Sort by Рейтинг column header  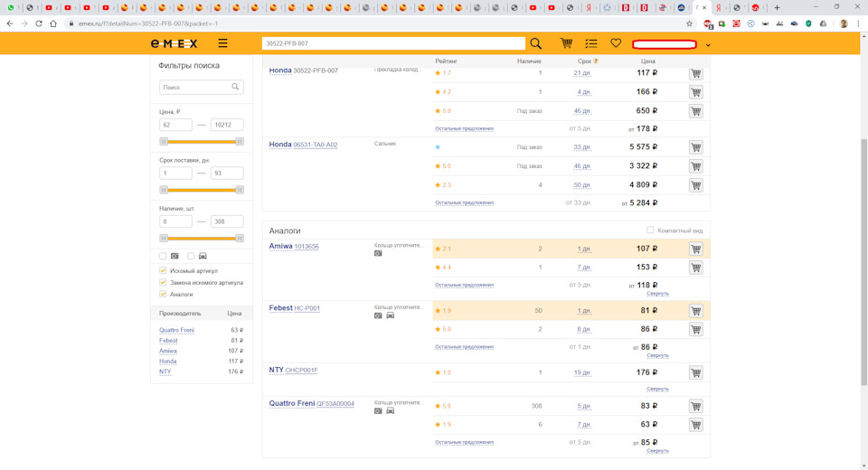point(446,61)
